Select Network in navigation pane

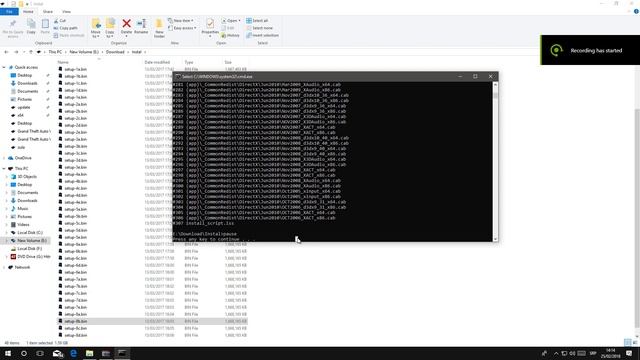(22, 267)
